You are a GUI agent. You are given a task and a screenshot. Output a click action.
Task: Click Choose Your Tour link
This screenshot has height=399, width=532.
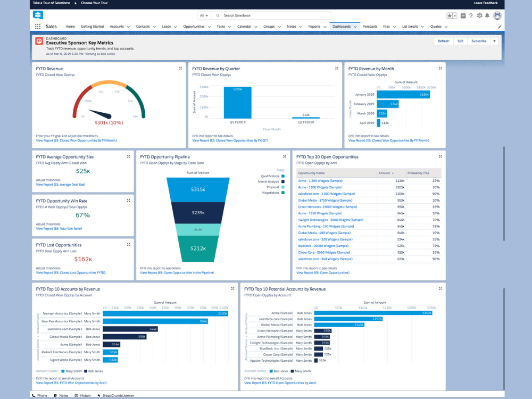(x=94, y=3)
